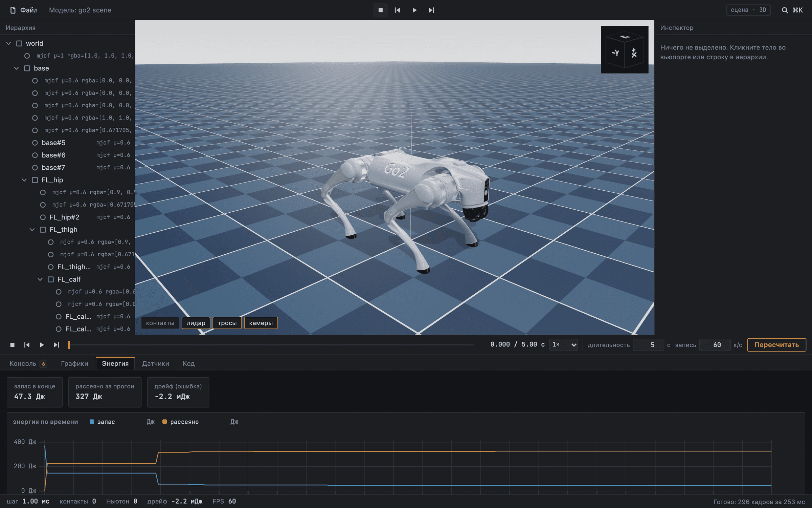Jump to start in timeline bar
The image size is (812, 508).
27,345
